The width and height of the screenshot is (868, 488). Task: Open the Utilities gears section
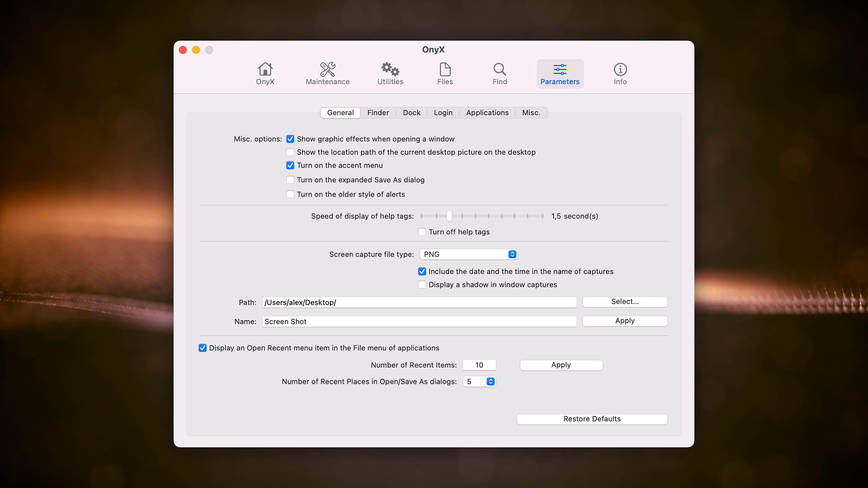tap(390, 74)
